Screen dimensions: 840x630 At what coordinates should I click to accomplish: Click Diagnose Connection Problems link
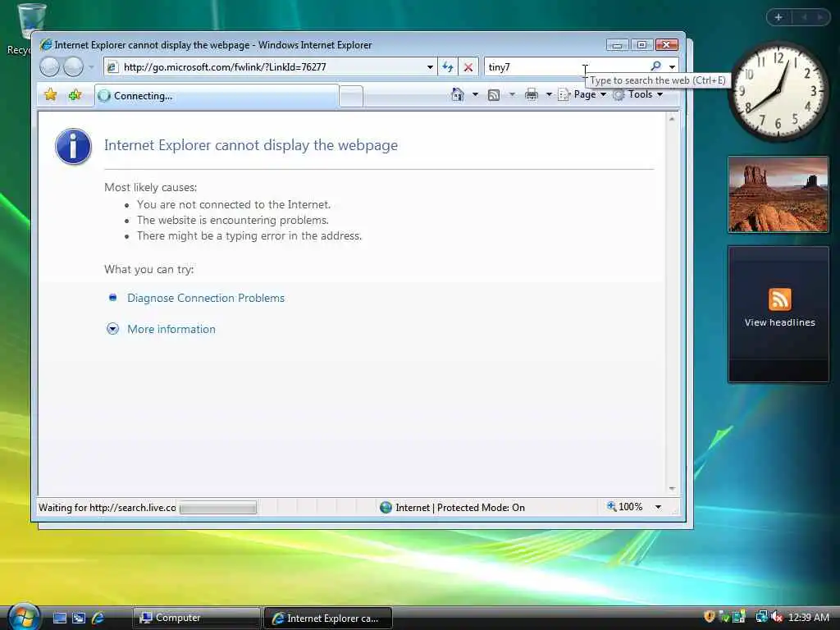pos(206,298)
